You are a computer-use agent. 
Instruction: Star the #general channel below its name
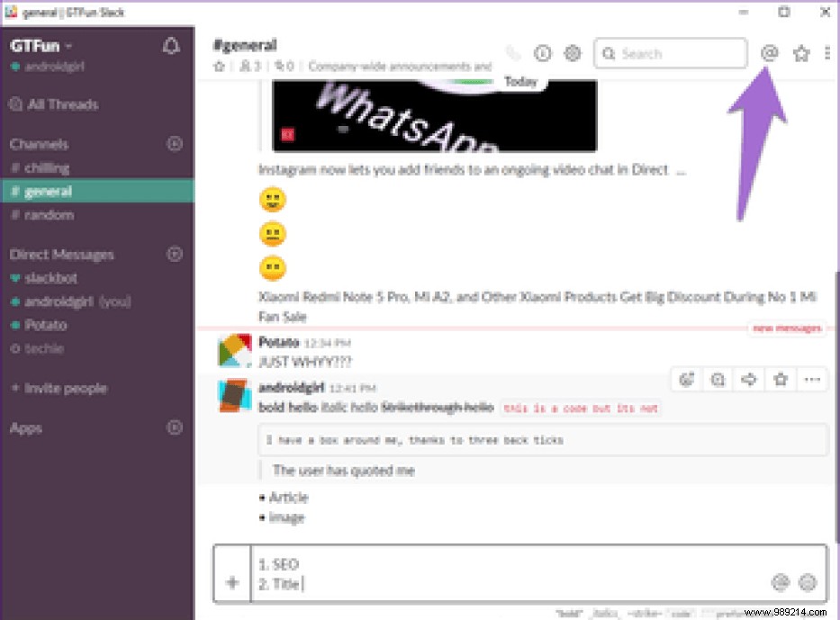click(x=218, y=66)
